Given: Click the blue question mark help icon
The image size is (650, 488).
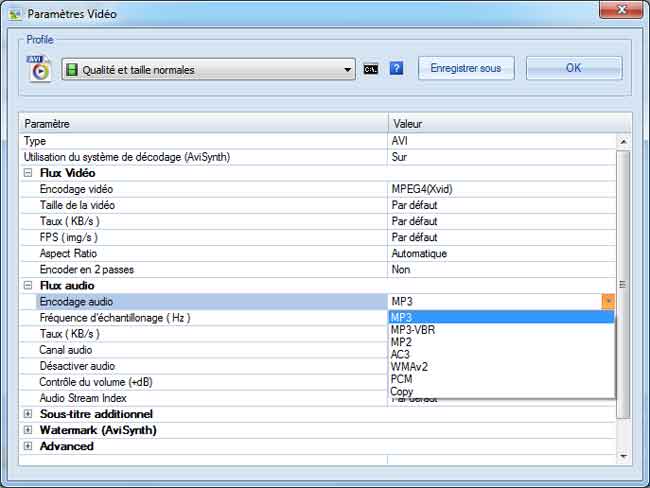Looking at the screenshot, I should point(397,69).
